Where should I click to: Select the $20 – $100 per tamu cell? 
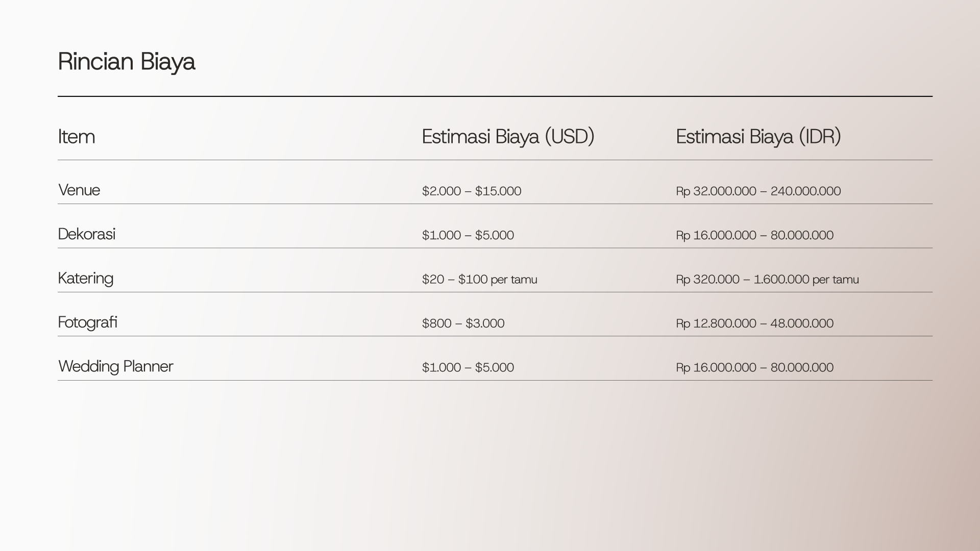480,280
